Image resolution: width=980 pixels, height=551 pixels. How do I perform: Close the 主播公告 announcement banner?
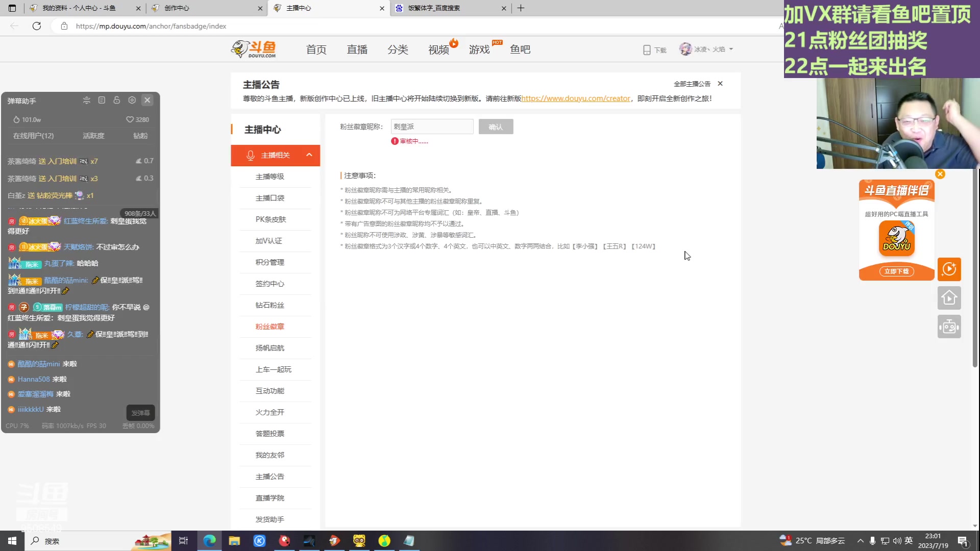coord(720,84)
